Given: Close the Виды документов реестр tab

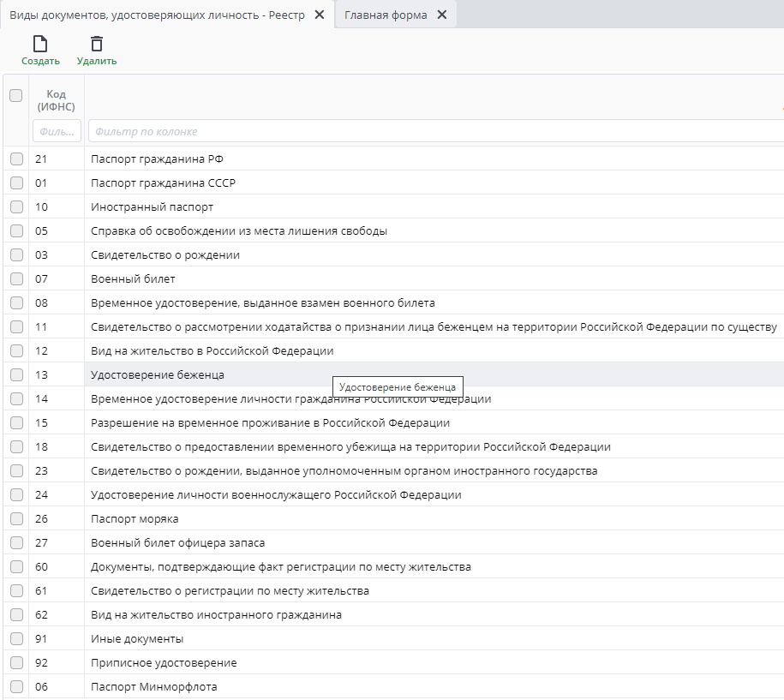Looking at the screenshot, I should click(319, 15).
